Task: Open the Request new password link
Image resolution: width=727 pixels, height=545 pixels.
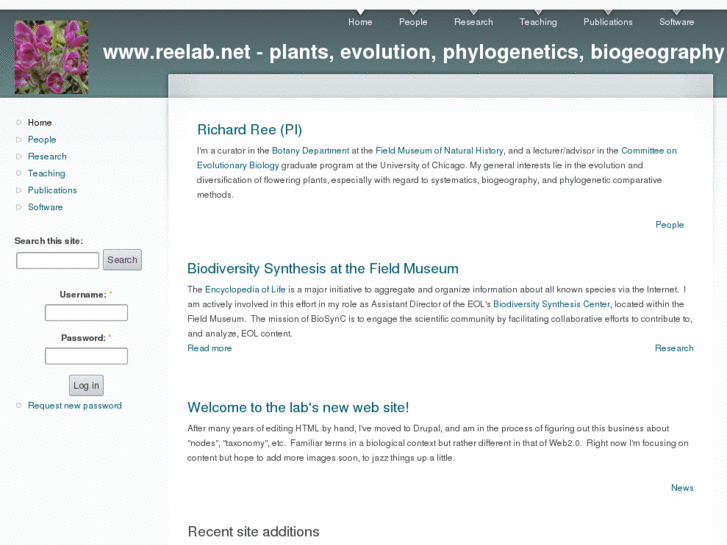Action: click(75, 406)
